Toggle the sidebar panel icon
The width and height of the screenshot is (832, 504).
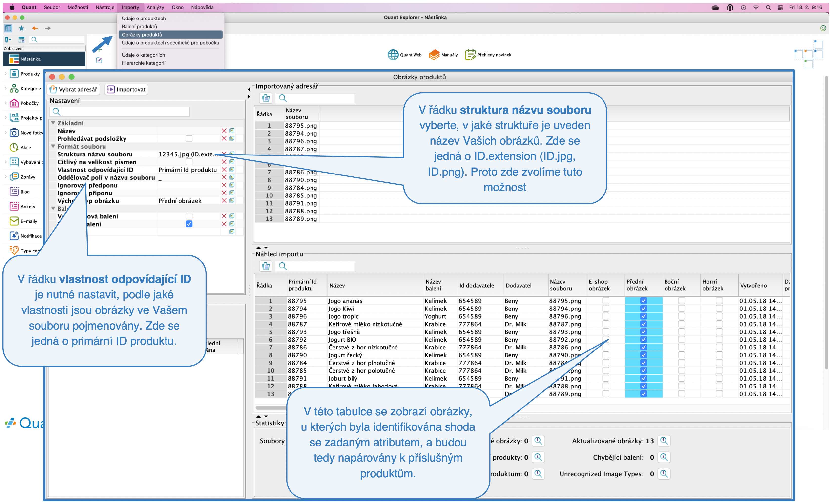(8, 28)
